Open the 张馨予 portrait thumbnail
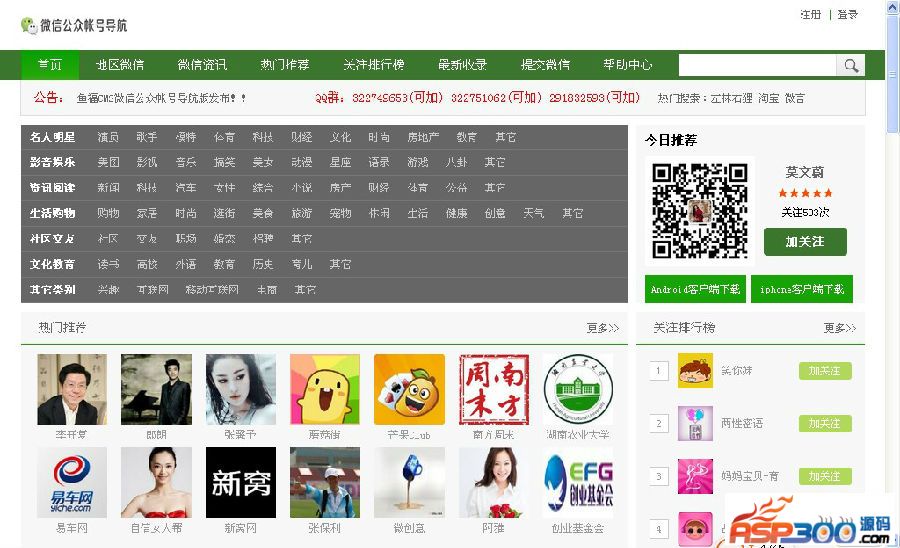The width and height of the screenshot is (900, 548). 240,389
